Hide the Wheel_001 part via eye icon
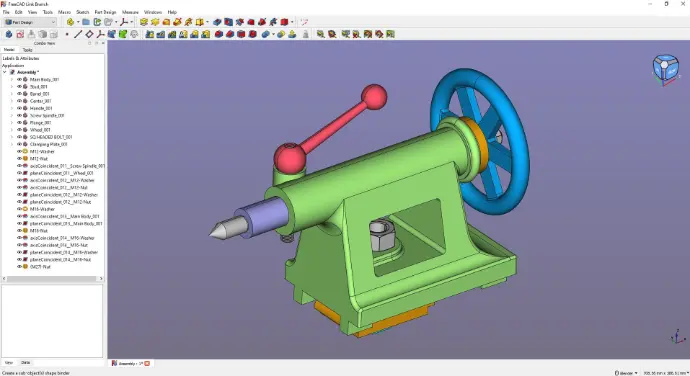Image resolution: width=690 pixels, height=376 pixels. click(x=19, y=130)
